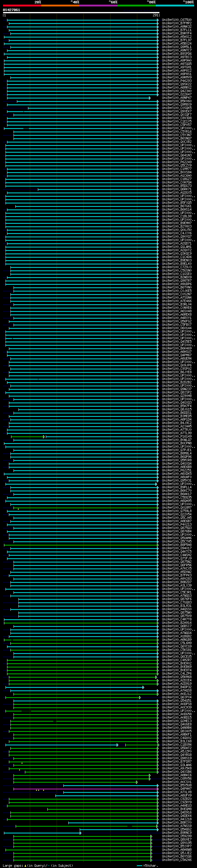Select hit UniRef100_Q5DAT2
197x868 pixels.
tap(177, 749)
